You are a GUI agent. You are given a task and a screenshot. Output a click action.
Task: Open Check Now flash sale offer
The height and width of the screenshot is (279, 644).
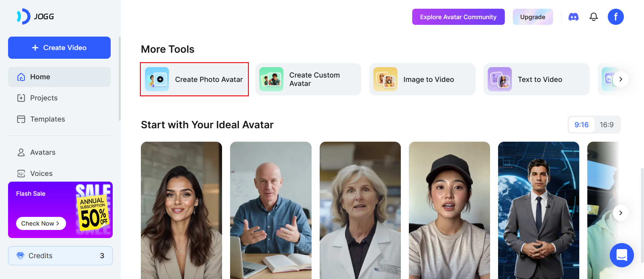tap(41, 224)
